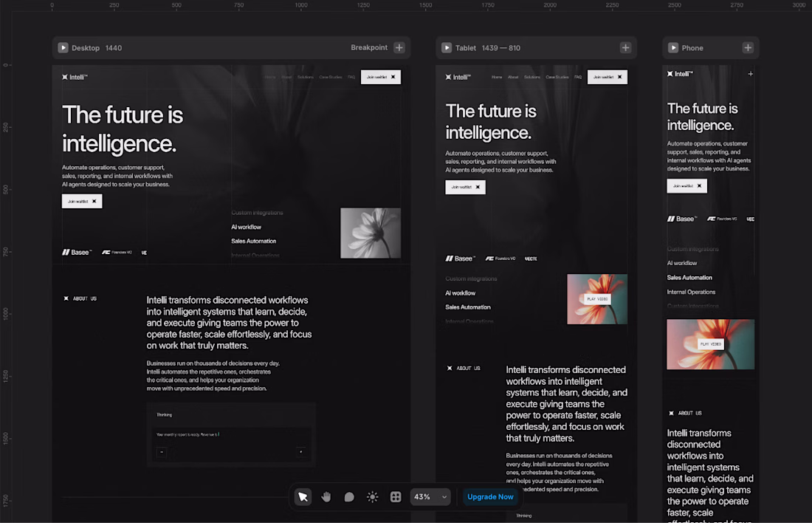Select the Desktop breakpoint label
This screenshot has width=812, height=523.
tap(86, 48)
